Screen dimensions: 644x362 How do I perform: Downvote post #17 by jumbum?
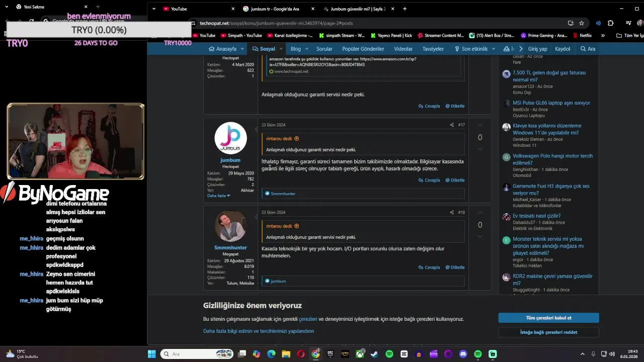click(x=479, y=149)
